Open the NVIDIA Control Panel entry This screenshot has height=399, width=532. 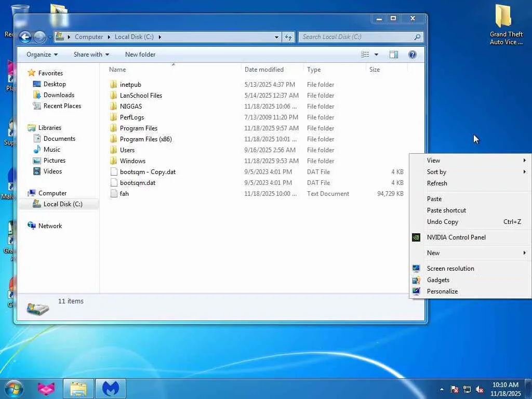(x=456, y=237)
